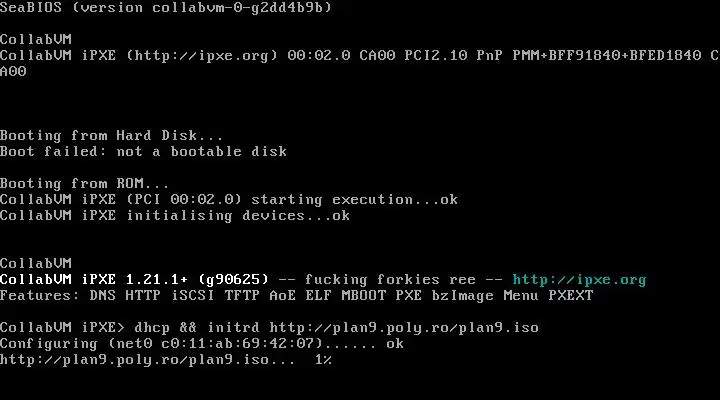This screenshot has height=400, width=720.
Task: Click the 'initrd' command word
Action: (x=233, y=327)
